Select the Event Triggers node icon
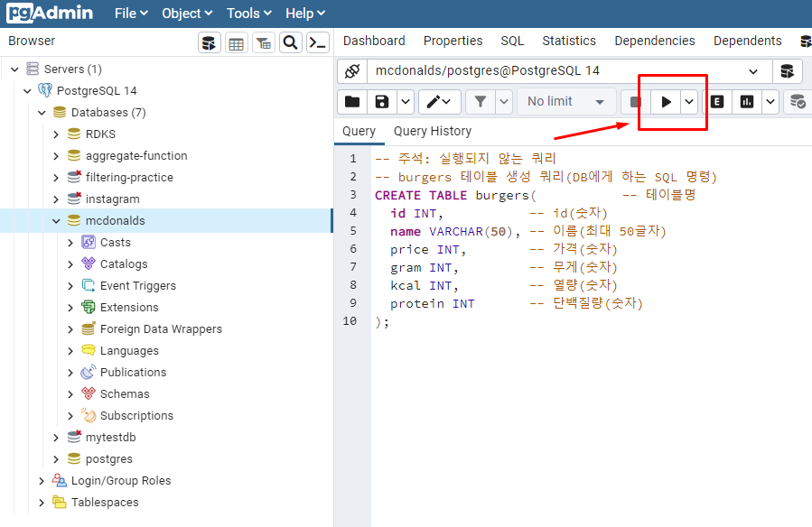 pos(89,285)
